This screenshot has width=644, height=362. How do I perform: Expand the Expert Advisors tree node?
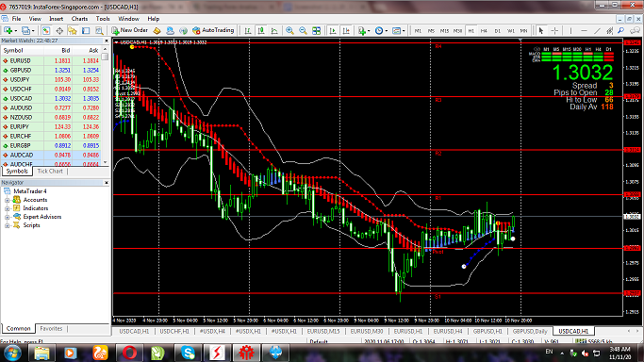click(7, 217)
